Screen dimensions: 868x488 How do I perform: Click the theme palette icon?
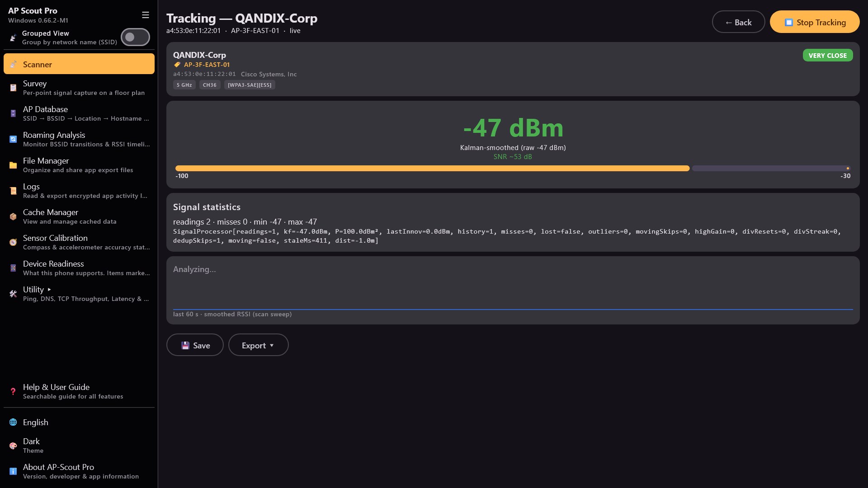pos(13,446)
